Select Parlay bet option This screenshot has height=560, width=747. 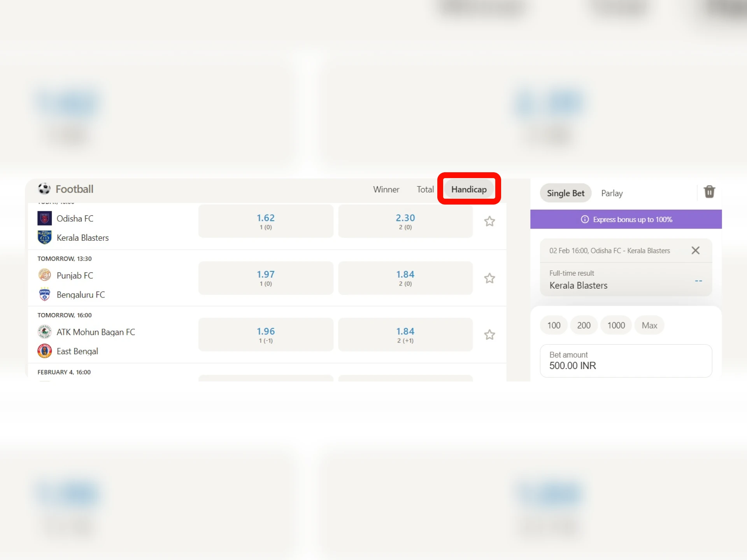pos(612,192)
